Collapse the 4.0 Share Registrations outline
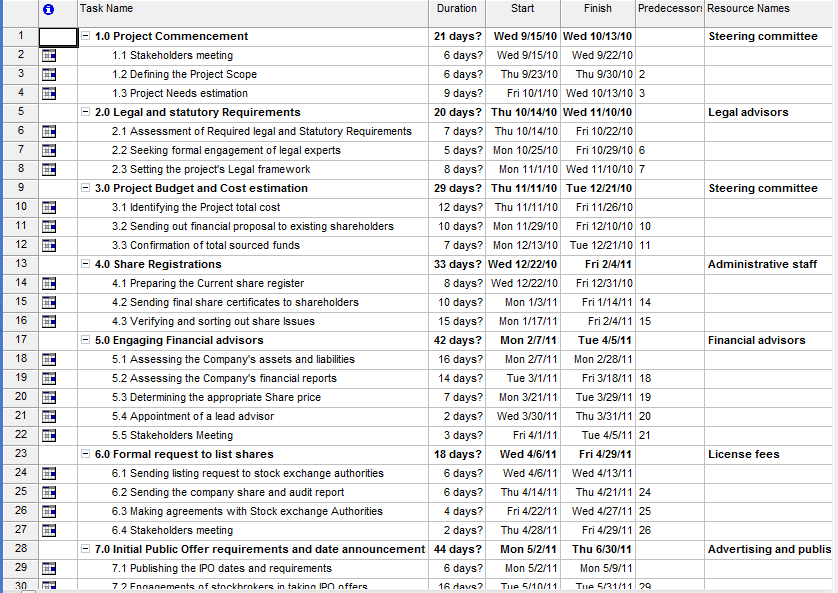The width and height of the screenshot is (838, 593). tap(86, 265)
